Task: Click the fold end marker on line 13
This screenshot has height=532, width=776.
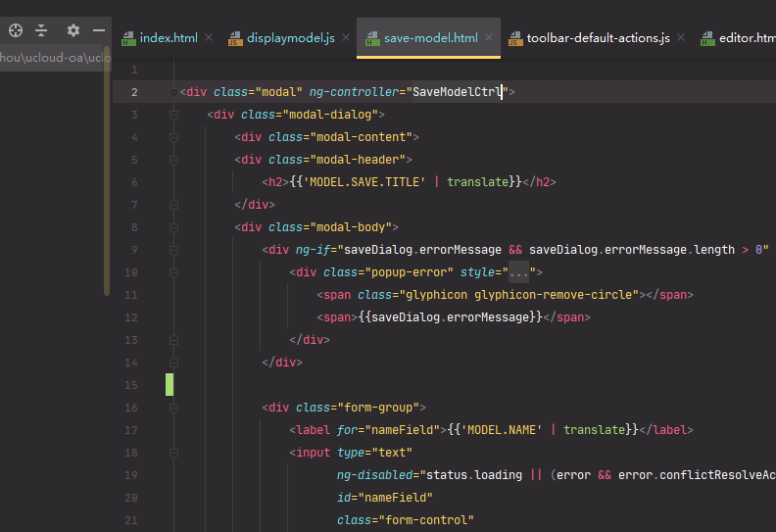Action: 173,340
